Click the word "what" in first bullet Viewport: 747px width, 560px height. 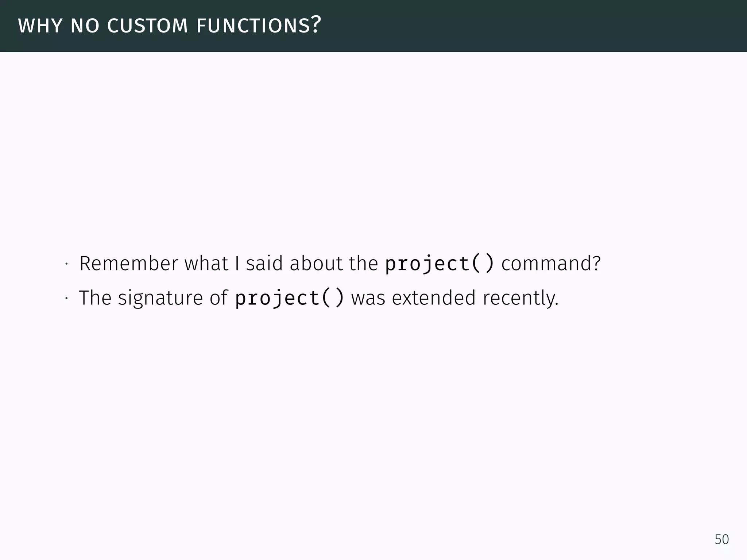click(x=206, y=263)
